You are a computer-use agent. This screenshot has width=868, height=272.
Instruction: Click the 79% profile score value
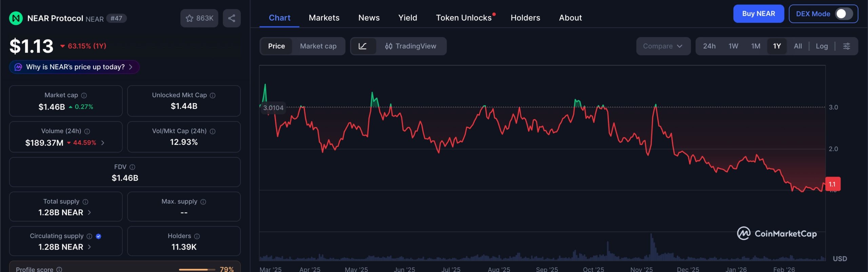coord(226,269)
